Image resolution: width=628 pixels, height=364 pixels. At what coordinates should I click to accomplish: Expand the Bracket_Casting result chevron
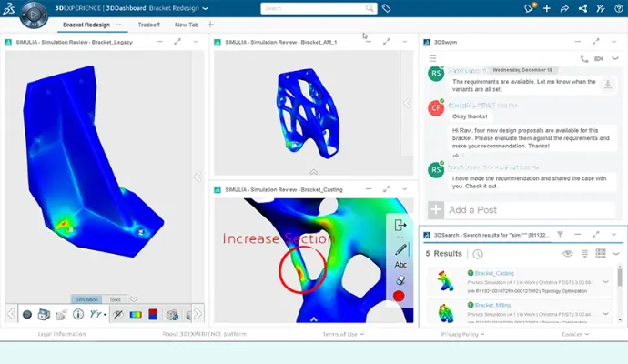click(607, 281)
